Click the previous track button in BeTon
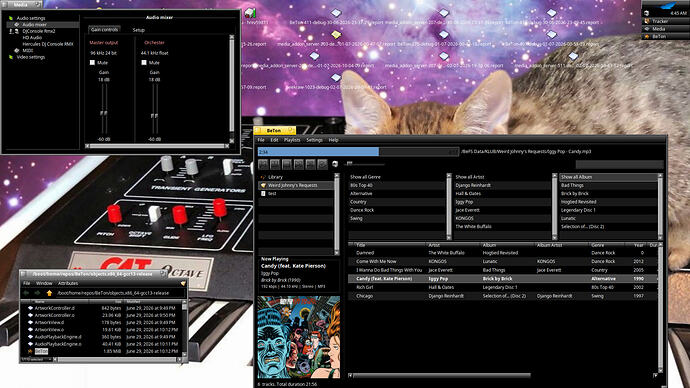Image resolution: width=690 pixels, height=388 pixels. (263, 164)
